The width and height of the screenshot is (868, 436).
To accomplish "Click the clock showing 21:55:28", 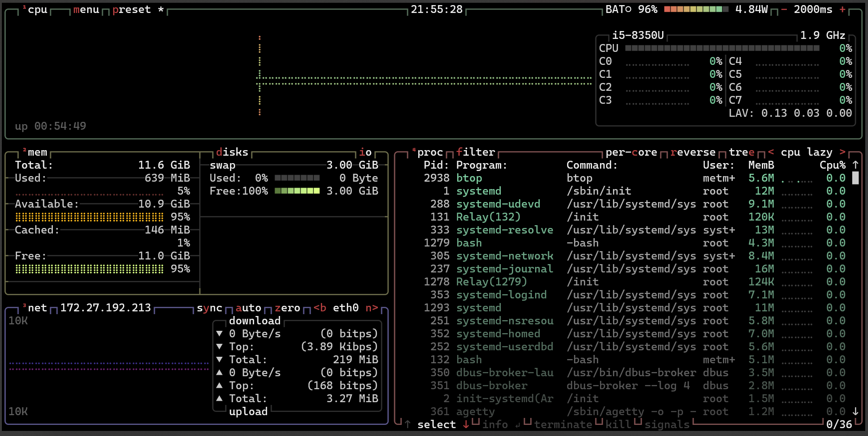I will click(x=437, y=9).
